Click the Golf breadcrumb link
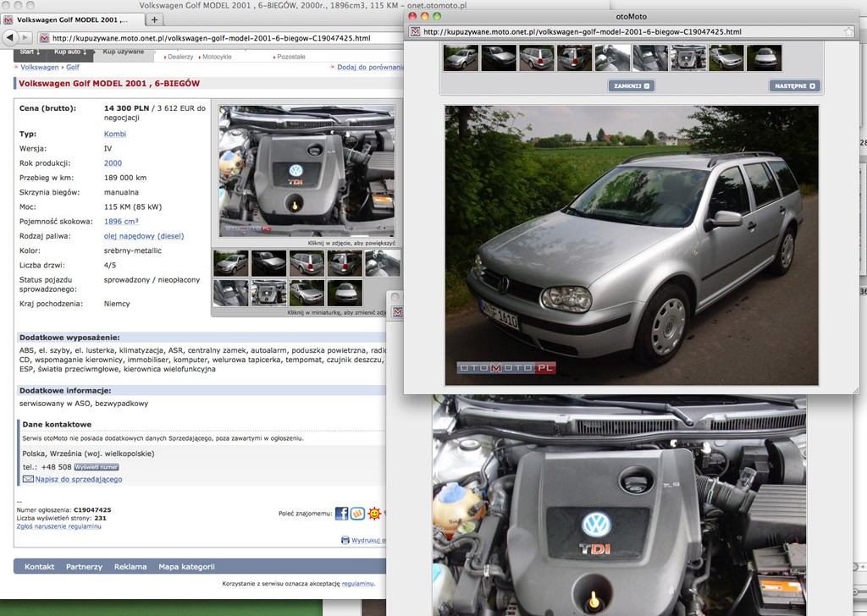Image resolution: width=867 pixels, height=616 pixels. click(73, 67)
